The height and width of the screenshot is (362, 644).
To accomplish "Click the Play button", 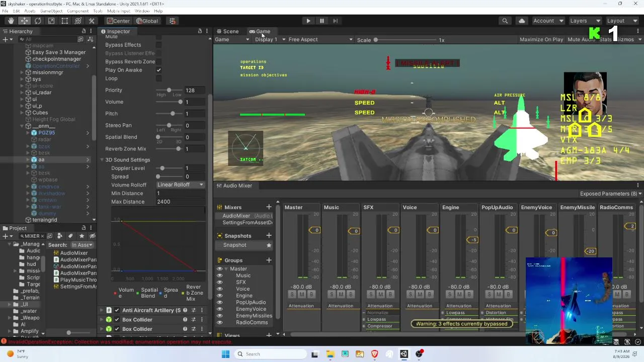I will 308,21.
